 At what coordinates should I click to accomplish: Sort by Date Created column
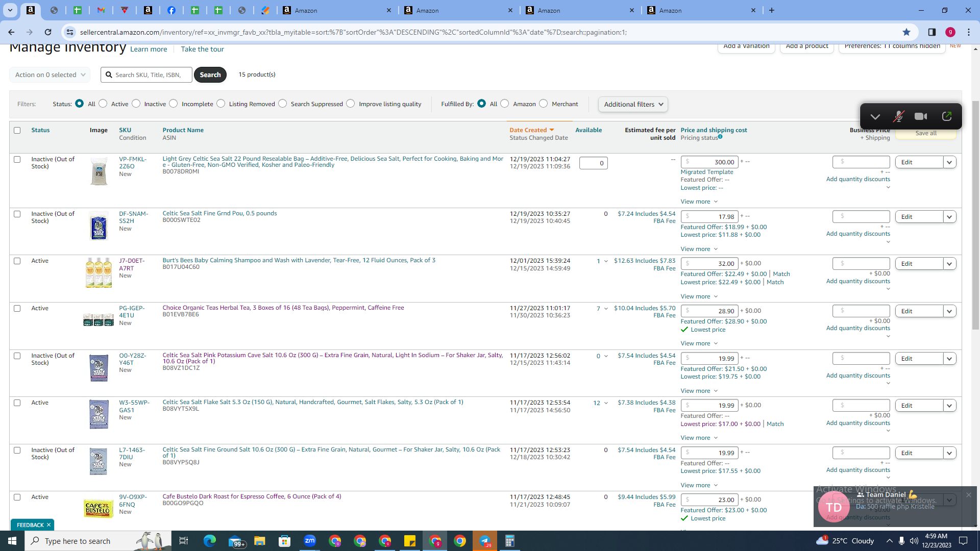click(x=532, y=130)
